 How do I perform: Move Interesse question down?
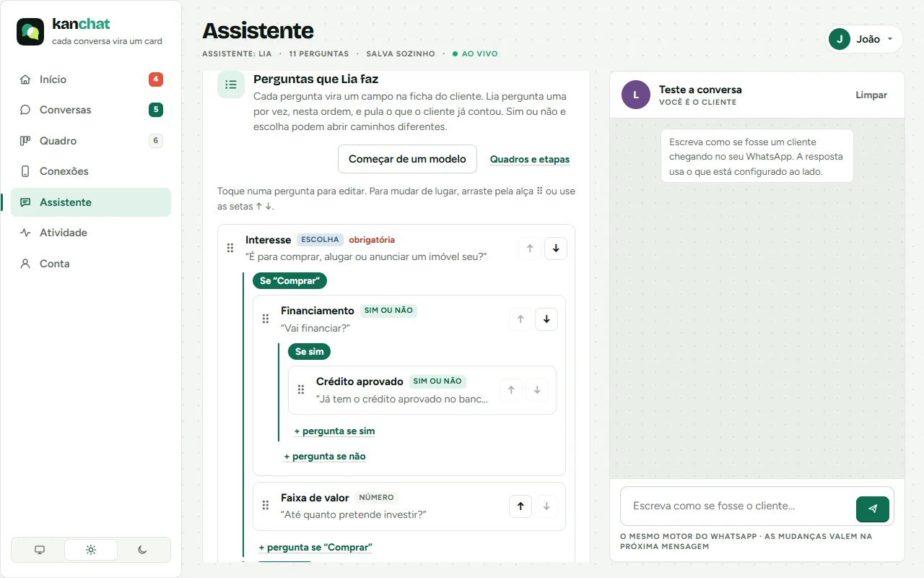coord(556,248)
